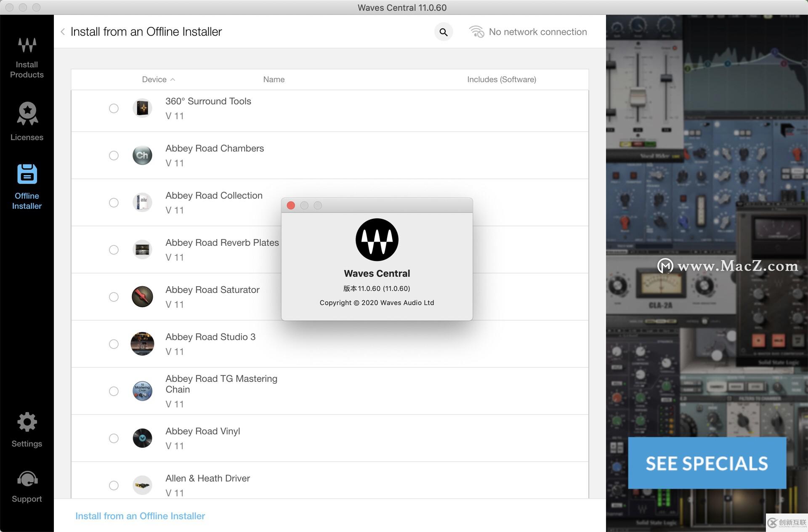Select Allen & Heath Driver radio button
808x532 pixels.
(x=114, y=486)
